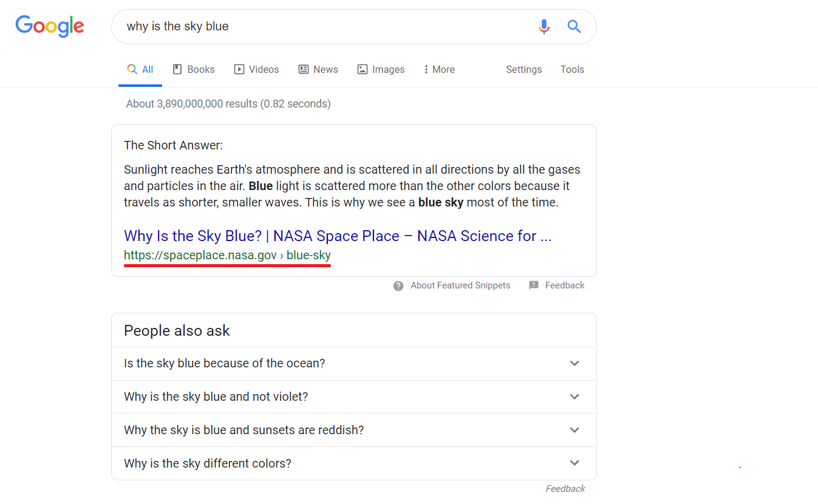818x504 pixels.
Task: Open the Books results tab
Action: click(x=194, y=69)
